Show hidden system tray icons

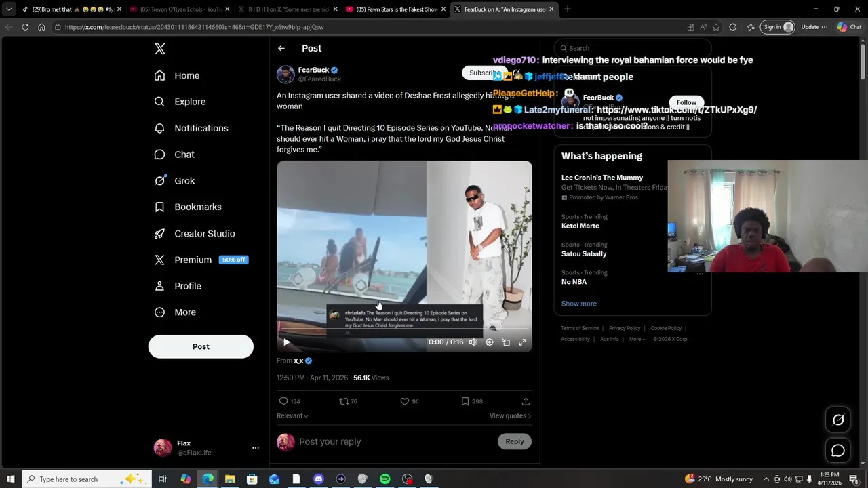(766, 479)
